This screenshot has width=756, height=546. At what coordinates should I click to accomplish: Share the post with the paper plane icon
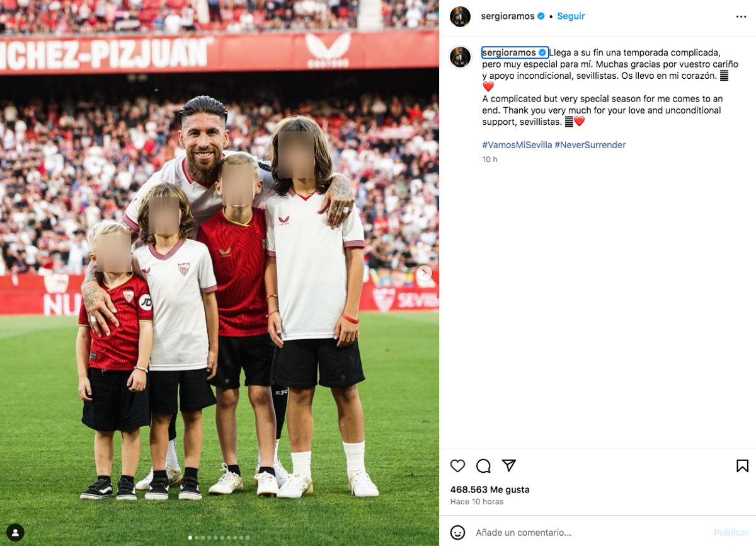click(509, 465)
